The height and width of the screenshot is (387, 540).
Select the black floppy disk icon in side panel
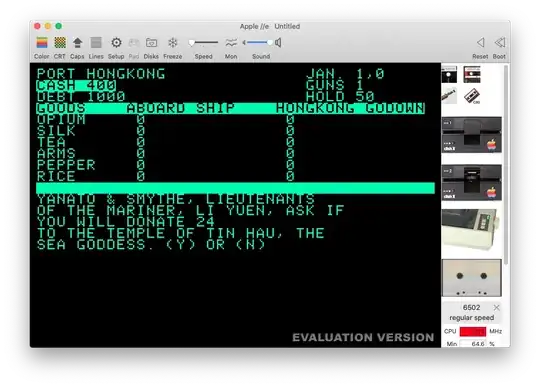(449, 75)
